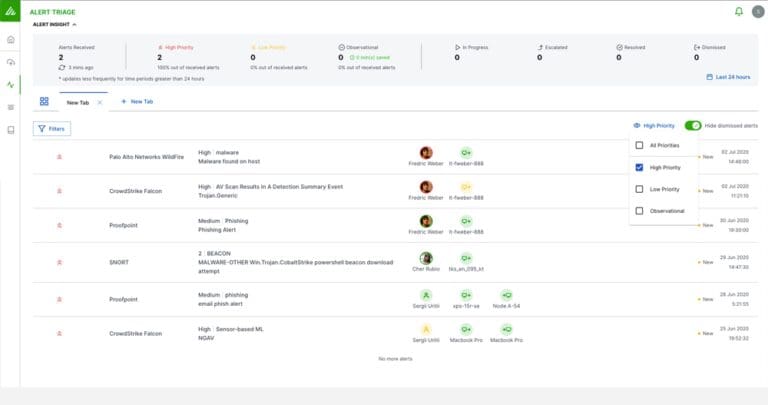Open the email phish alert text
Screen dimensions: 768x405
tap(220, 304)
